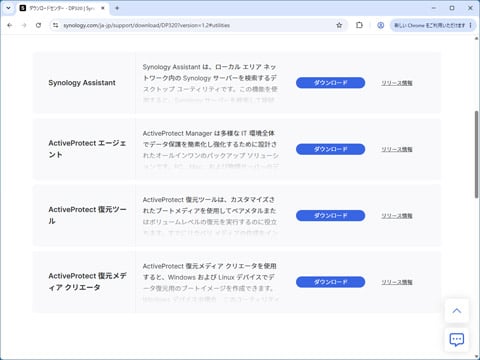
Task: View site information icon in address bar
Action: pos(55,25)
